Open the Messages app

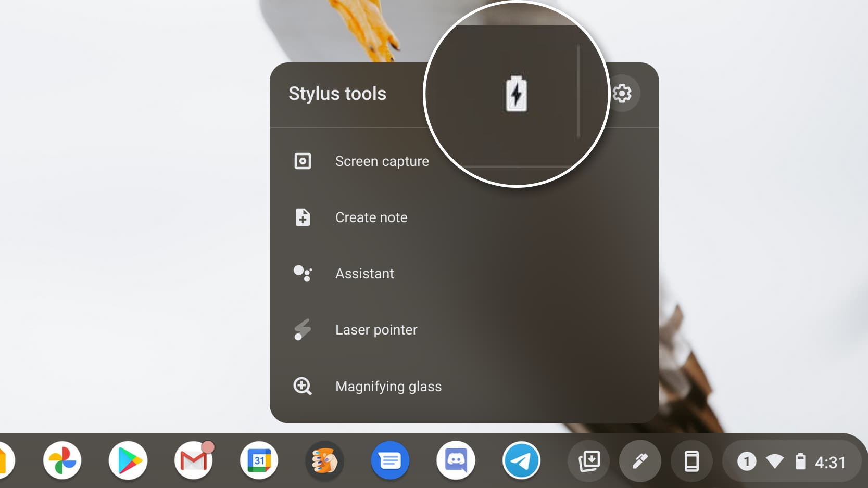pos(390,461)
